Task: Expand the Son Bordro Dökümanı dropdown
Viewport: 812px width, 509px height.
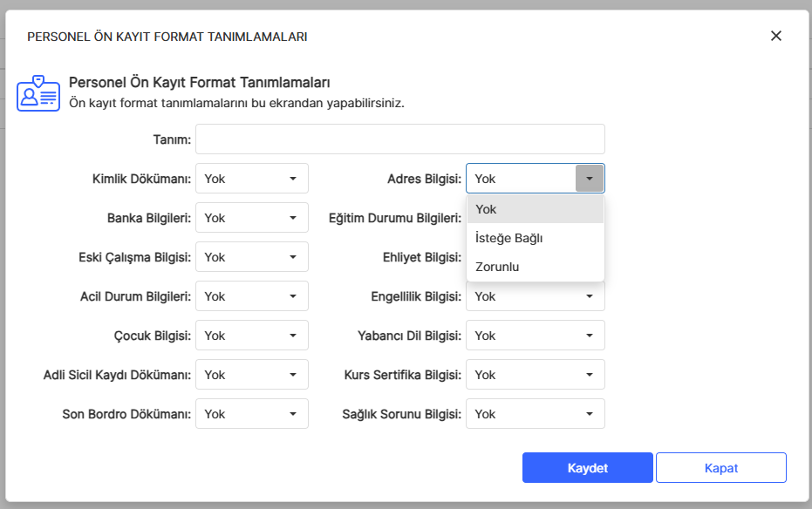Action: point(252,414)
